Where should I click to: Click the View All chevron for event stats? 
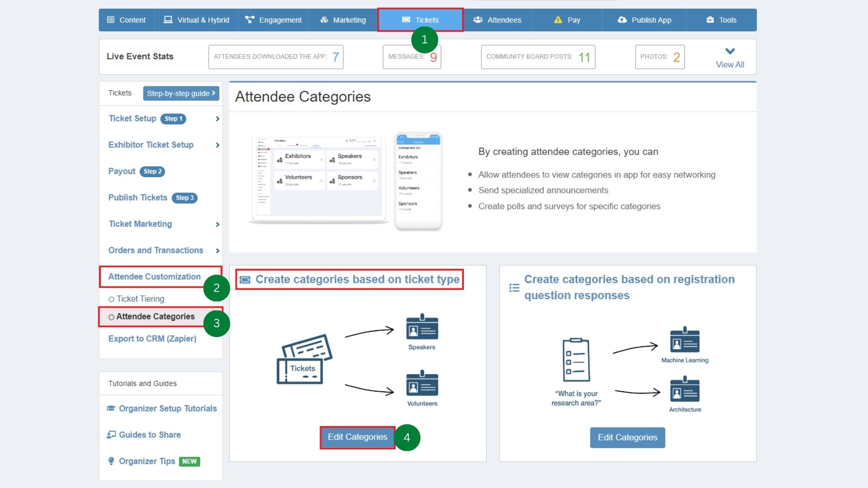click(730, 51)
